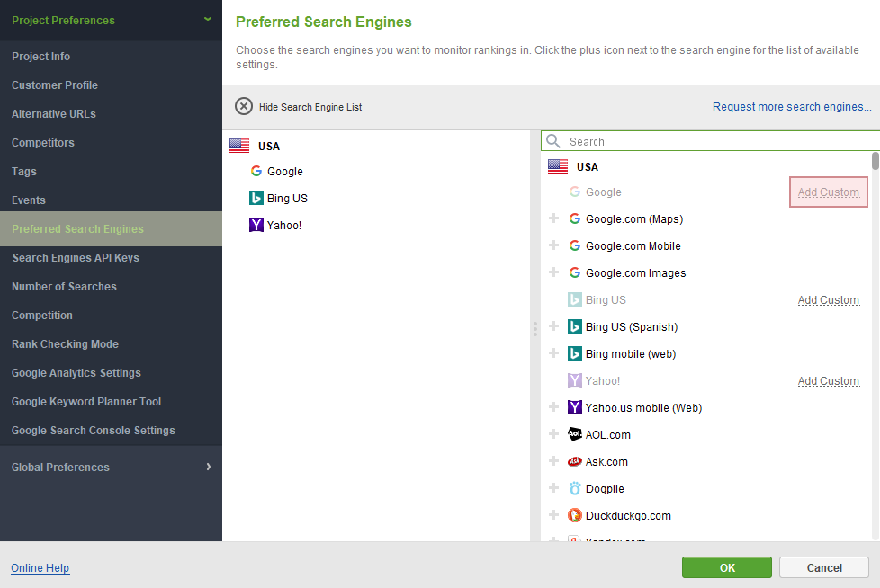Click the Dogpile logo icon
This screenshot has height=588, width=880.
[x=575, y=488]
